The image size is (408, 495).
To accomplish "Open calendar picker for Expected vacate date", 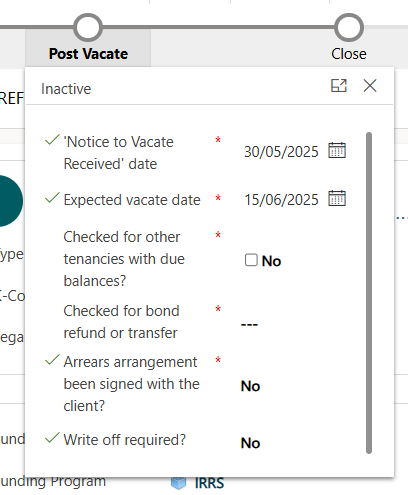I will (x=337, y=199).
